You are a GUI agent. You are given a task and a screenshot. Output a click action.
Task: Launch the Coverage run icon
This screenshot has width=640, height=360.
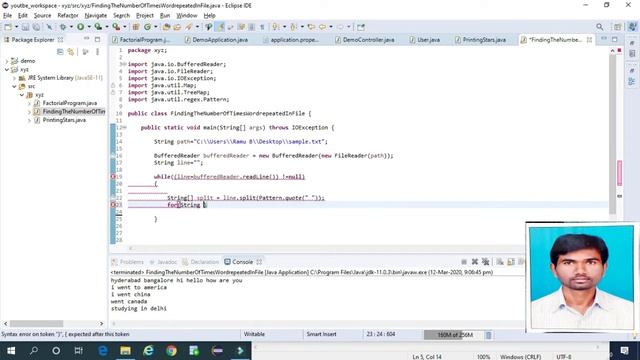point(98,27)
